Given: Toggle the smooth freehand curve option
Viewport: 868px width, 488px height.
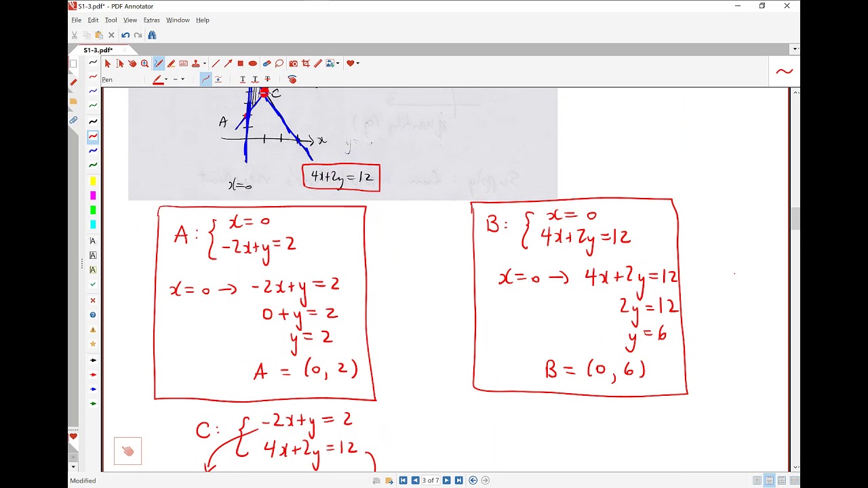Looking at the screenshot, I should 205,79.
